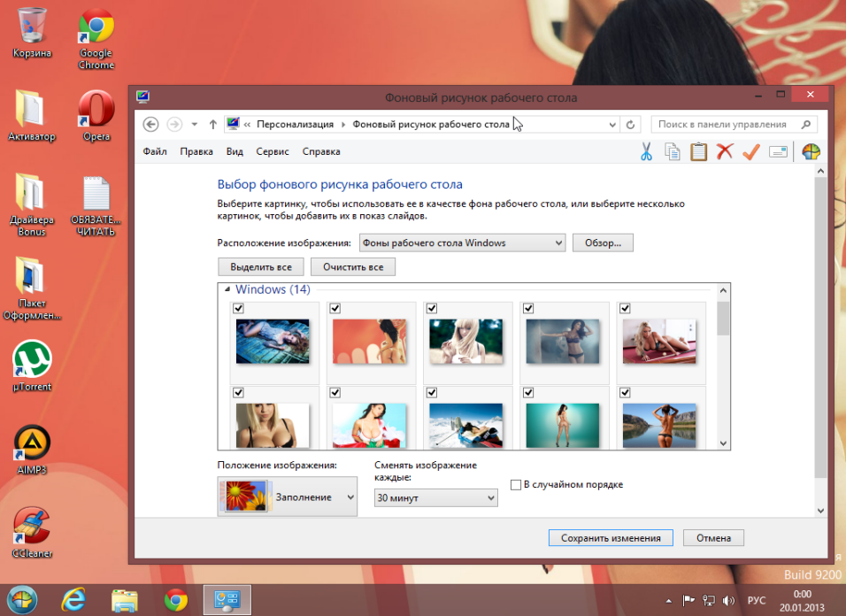Click the search magnifier icon
Screen dimensions: 846x616
click(x=805, y=125)
